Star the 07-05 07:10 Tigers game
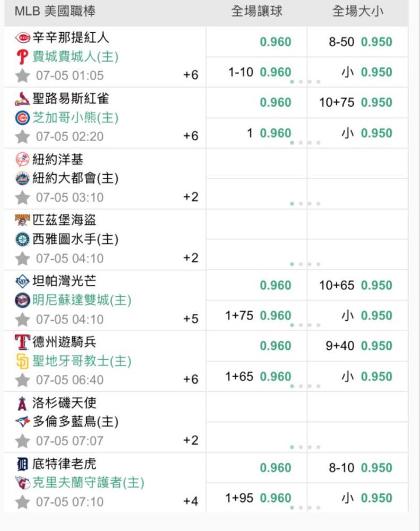The width and height of the screenshot is (420, 531). click(22, 502)
